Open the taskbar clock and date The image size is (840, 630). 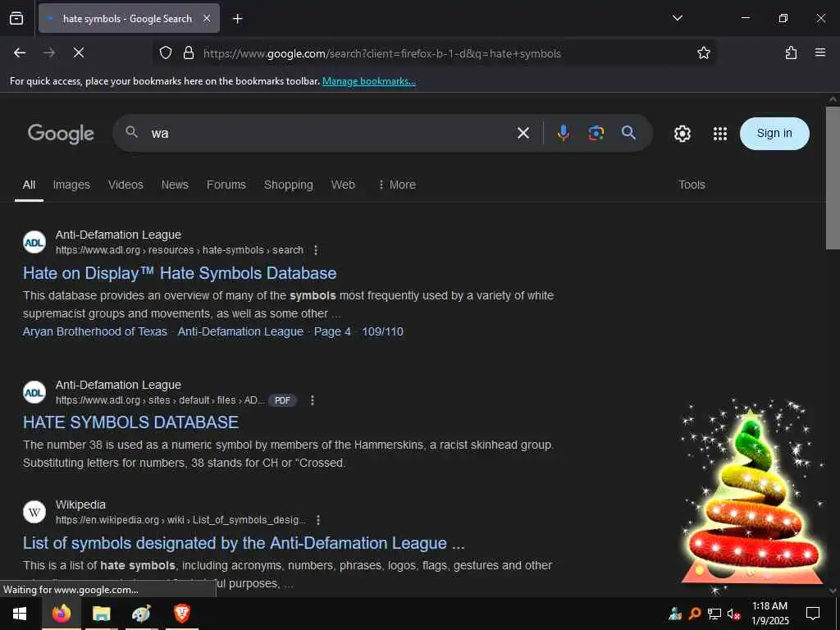[770, 614]
